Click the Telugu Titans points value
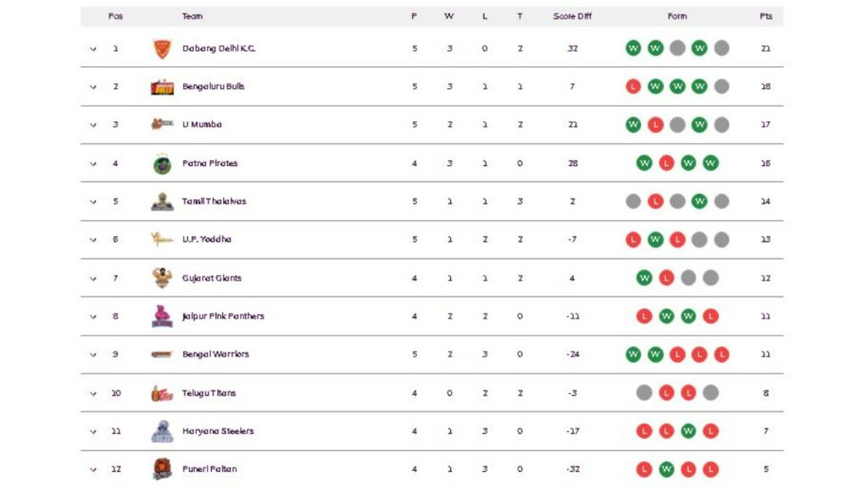Viewport: 868px width, 488px height. (765, 392)
